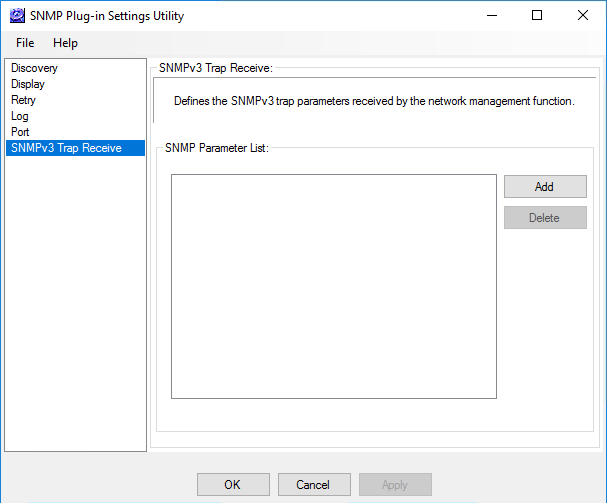Click inside the empty SNMP Parameter List box
The width and height of the screenshot is (607, 503).
tap(333, 286)
